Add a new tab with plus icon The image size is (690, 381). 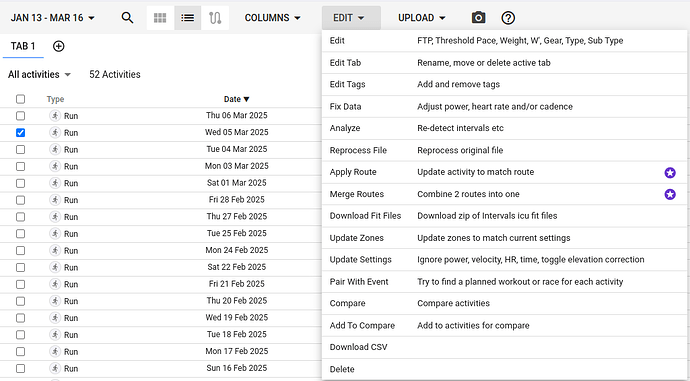(59, 46)
